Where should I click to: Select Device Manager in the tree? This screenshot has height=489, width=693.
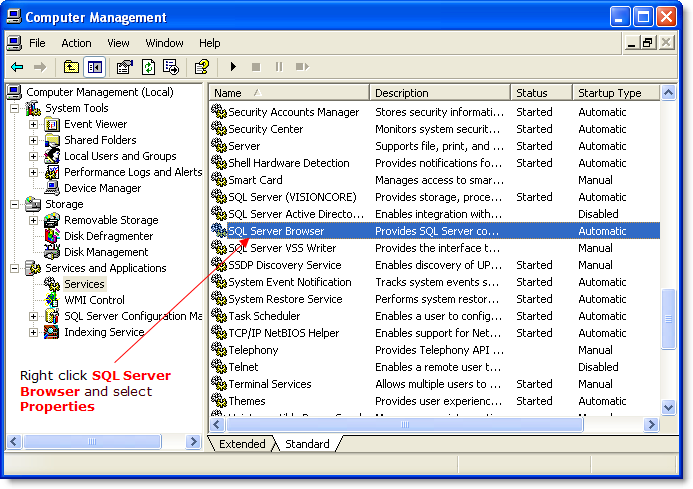[103, 188]
